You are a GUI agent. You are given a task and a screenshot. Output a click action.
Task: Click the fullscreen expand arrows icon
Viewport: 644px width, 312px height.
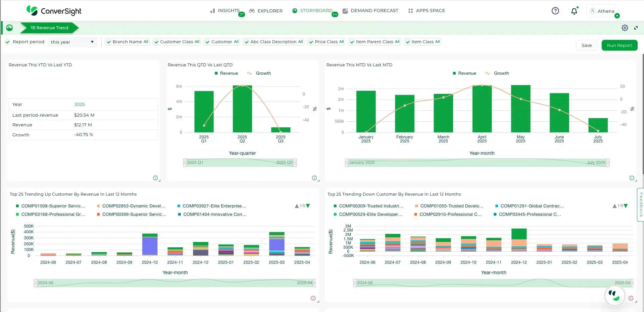(636, 28)
